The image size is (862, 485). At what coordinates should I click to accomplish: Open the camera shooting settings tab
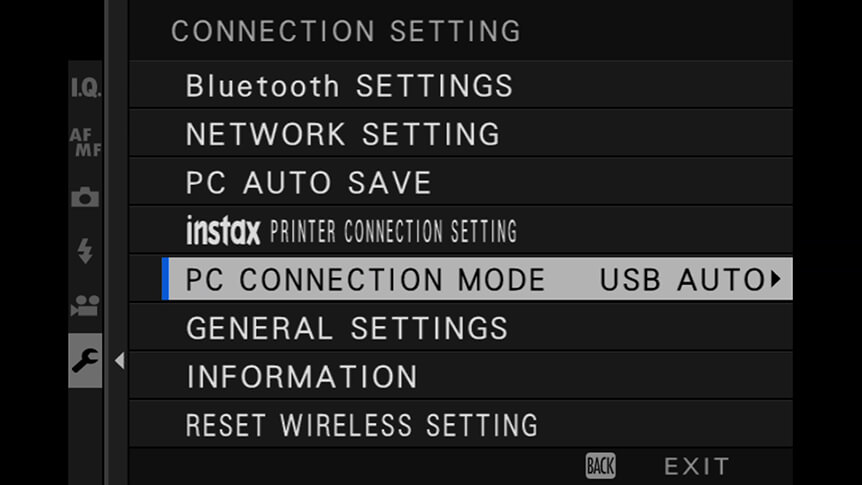(85, 197)
